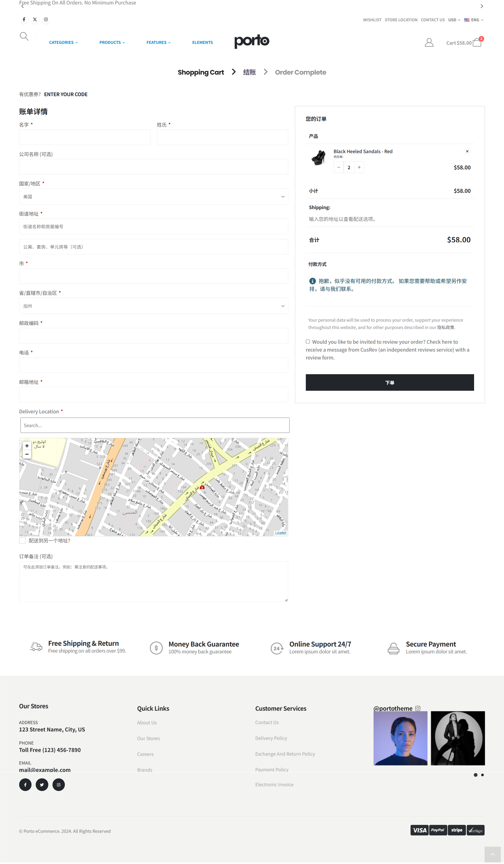Click the search magnifier icon
Screen dimensions: 504x864
(x=24, y=36)
